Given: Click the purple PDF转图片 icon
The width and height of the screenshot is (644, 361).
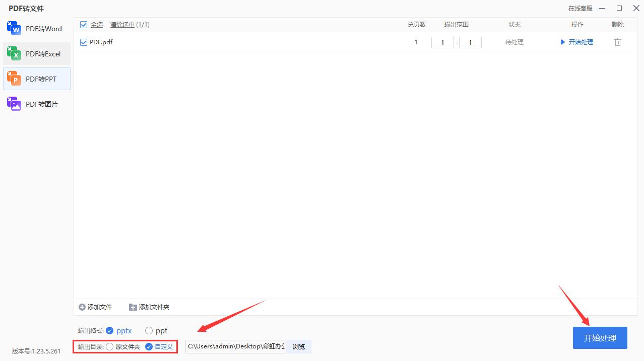Looking at the screenshot, I should 14,104.
